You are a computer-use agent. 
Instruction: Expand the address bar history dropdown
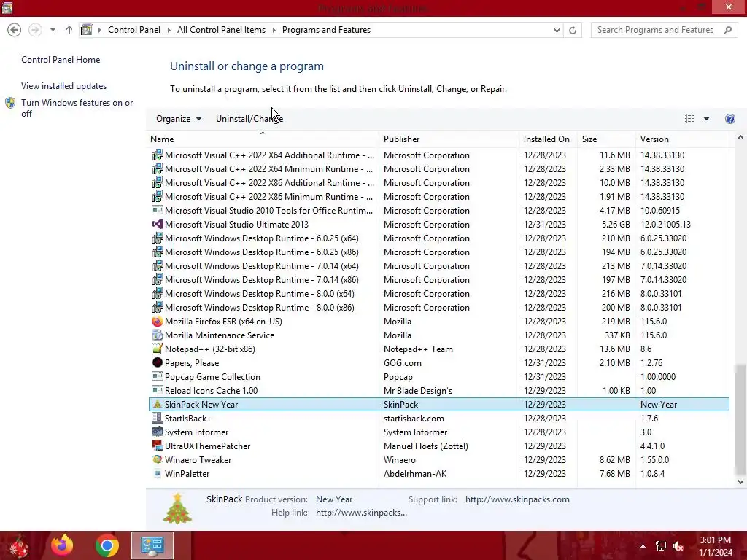pyautogui.click(x=557, y=30)
